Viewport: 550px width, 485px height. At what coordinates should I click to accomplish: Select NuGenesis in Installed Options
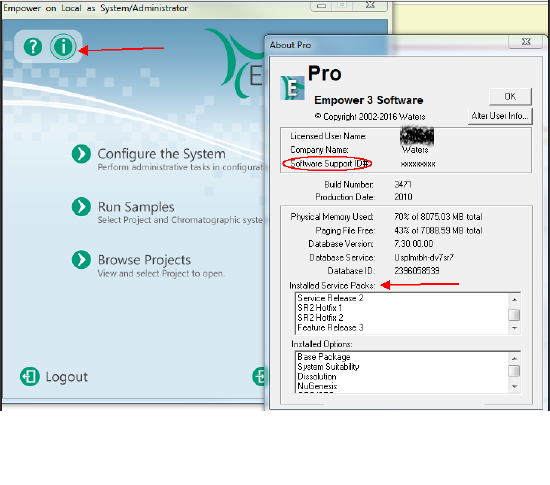[x=317, y=386]
